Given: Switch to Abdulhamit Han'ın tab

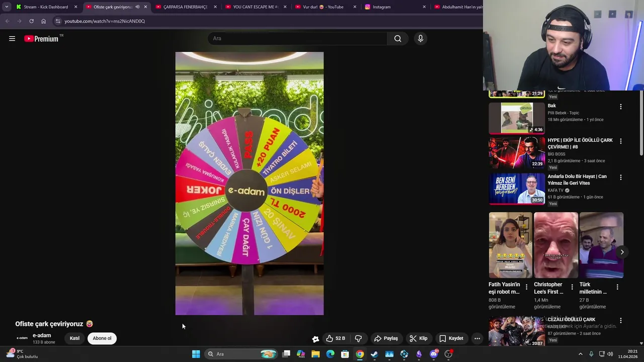Looking at the screenshot, I should click(457, 7).
